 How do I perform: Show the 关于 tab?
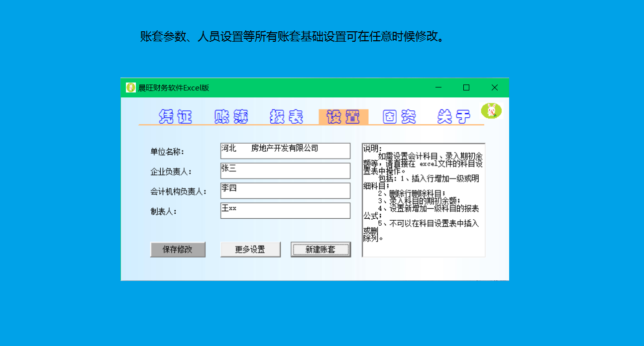point(454,117)
